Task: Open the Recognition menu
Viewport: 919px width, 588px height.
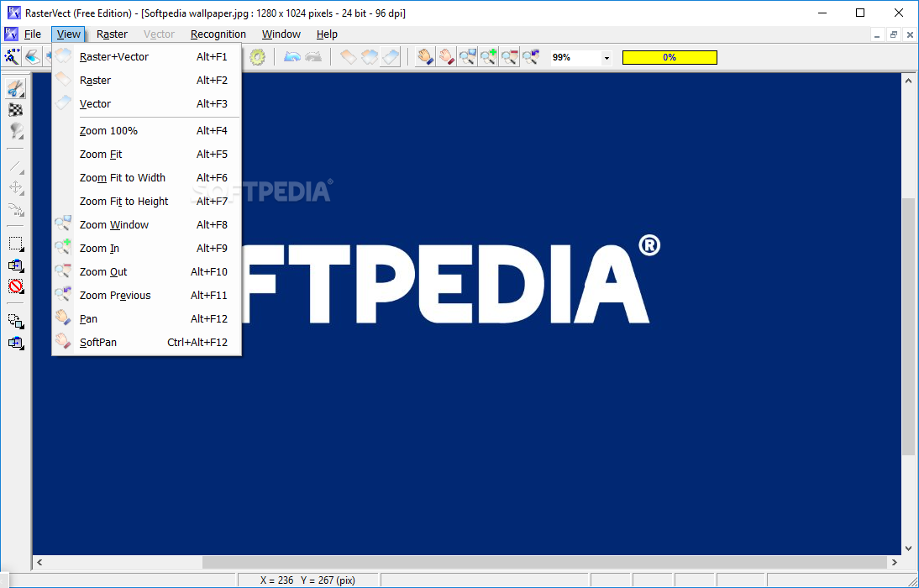Action: [x=218, y=34]
